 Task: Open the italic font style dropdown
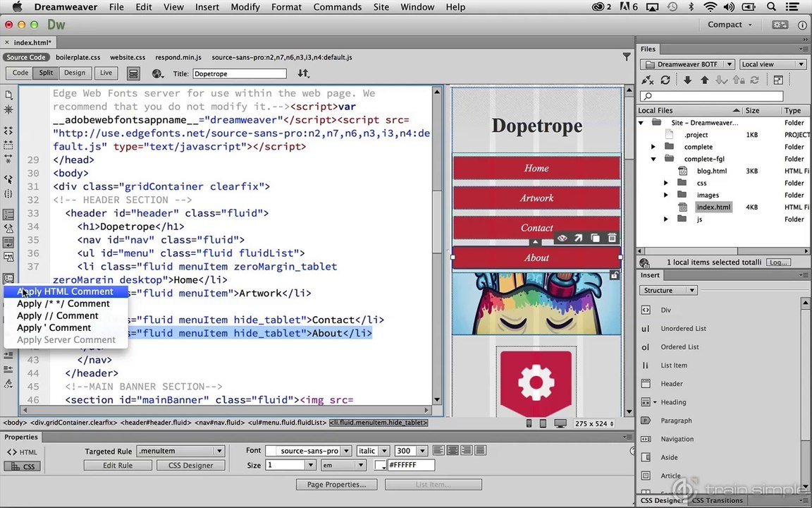click(373, 451)
